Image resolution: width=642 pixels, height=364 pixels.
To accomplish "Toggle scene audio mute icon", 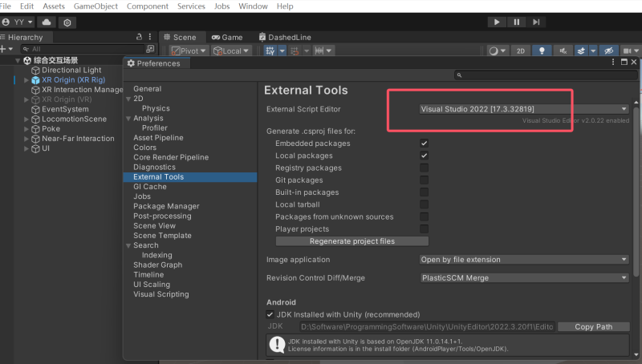I will (564, 51).
